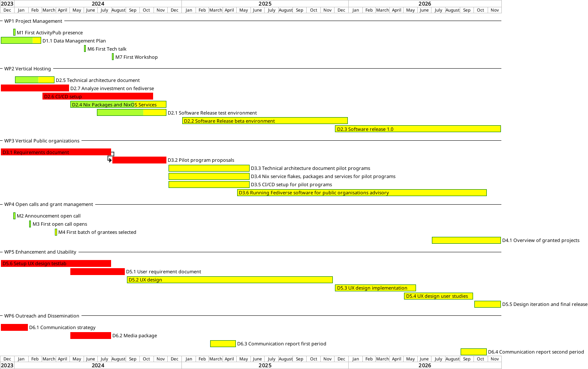Select the M6 First Tech talk milestone
Image resolution: width=588 pixels, height=369 pixels.
click(x=85, y=48)
